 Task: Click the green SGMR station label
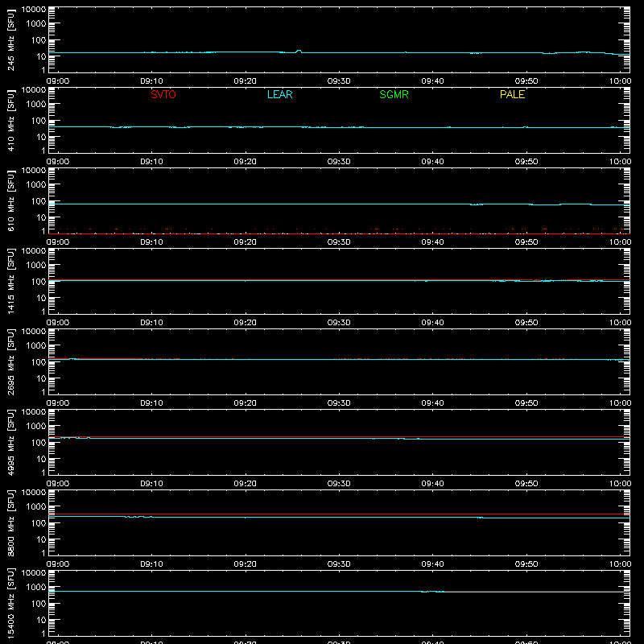point(394,94)
